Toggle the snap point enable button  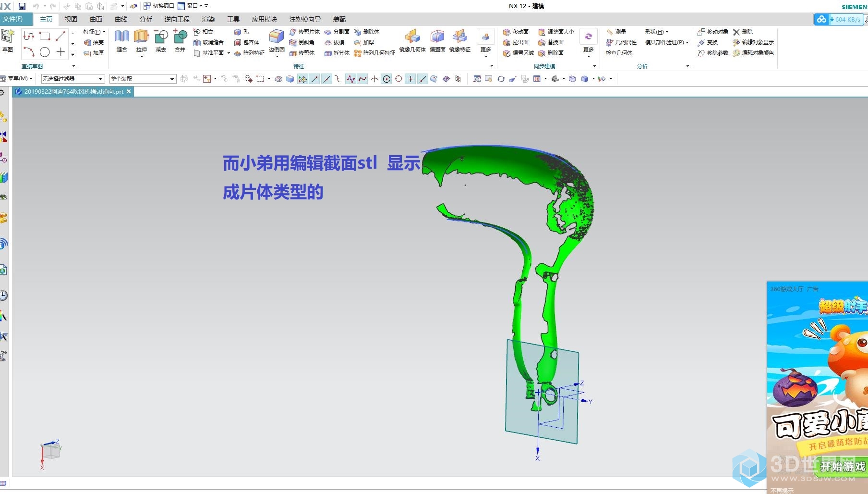302,79
